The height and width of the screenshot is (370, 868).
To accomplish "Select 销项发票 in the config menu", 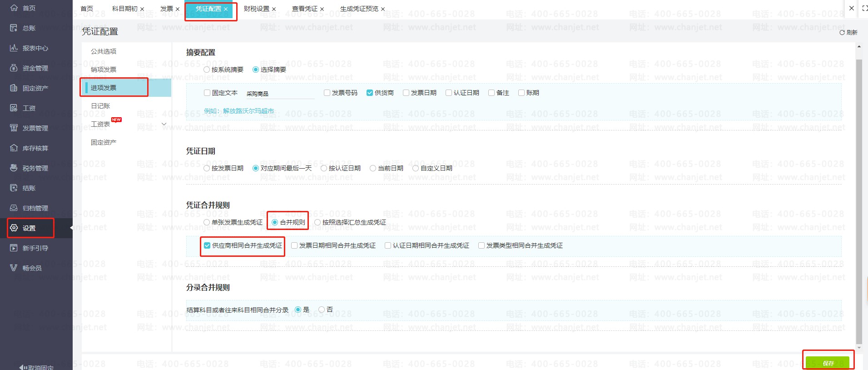I will point(104,70).
